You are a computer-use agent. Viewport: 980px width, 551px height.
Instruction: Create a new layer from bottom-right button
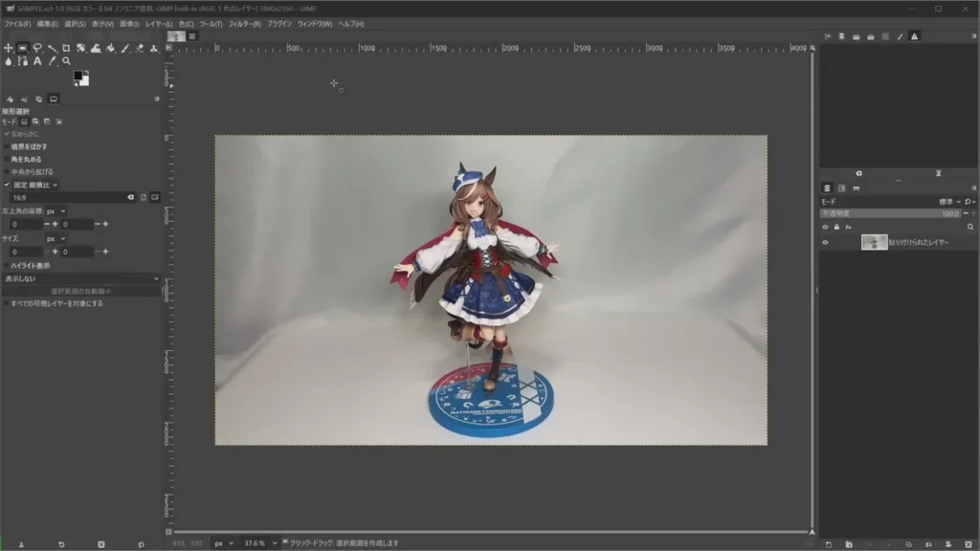[829, 544]
